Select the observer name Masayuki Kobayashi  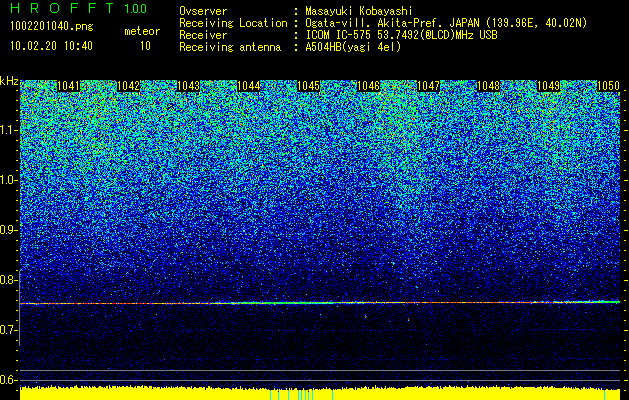[359, 12]
